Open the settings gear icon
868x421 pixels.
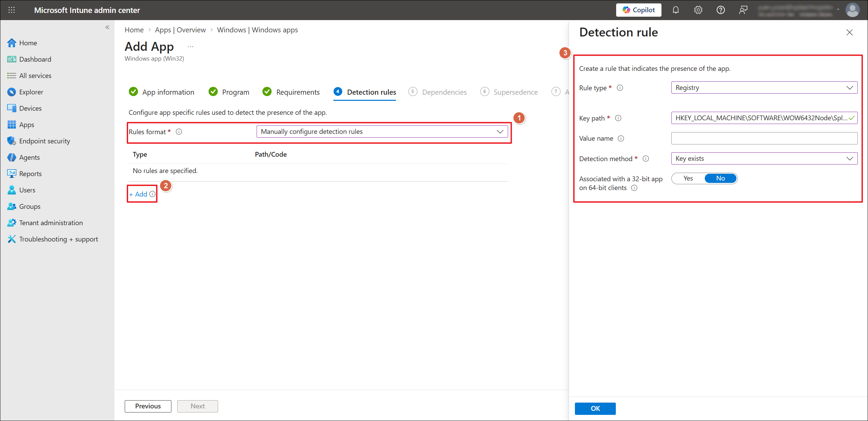(x=698, y=10)
